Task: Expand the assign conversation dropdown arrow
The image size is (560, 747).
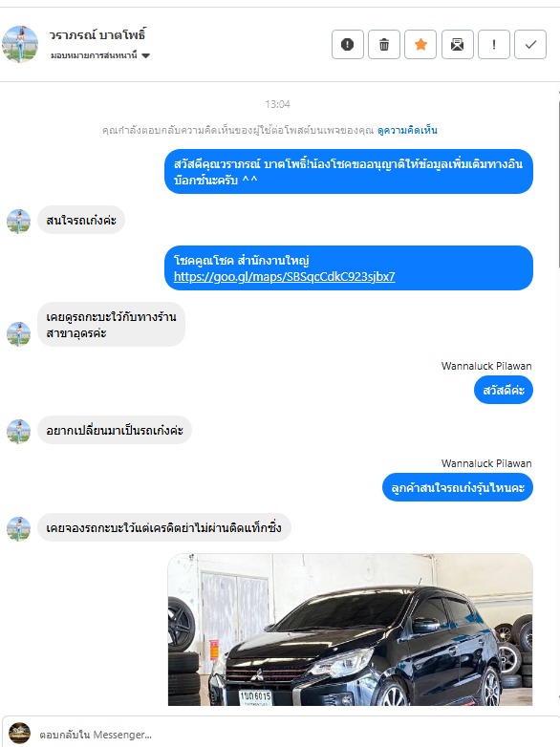Action: point(146,55)
